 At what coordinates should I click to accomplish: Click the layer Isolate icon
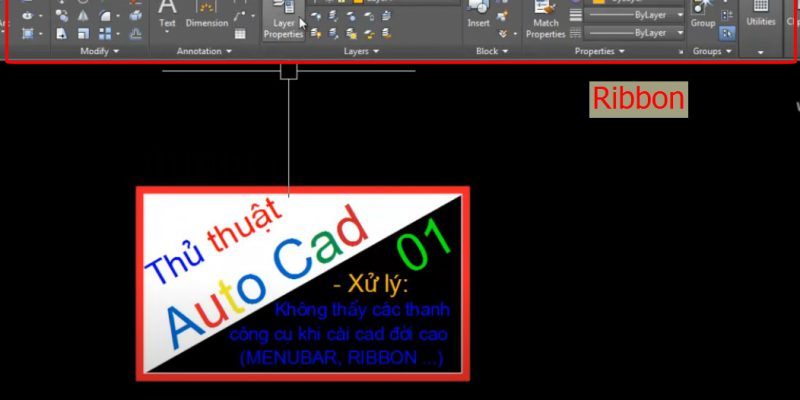333,16
